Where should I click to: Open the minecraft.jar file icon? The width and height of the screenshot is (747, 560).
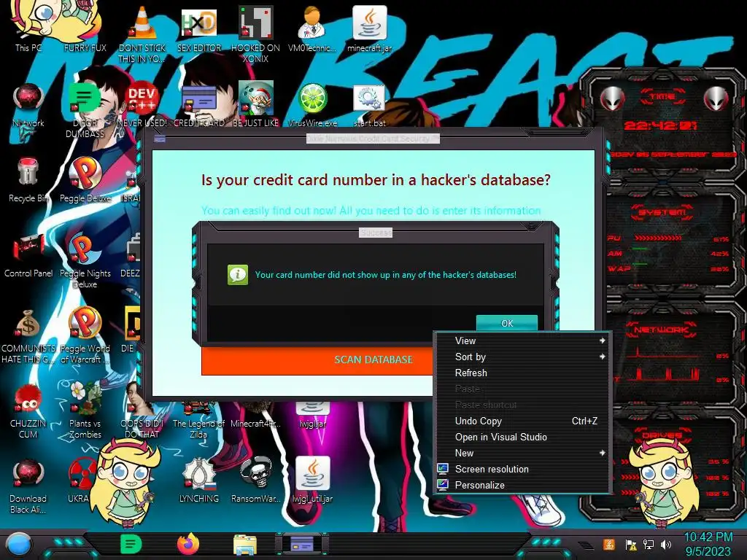369,28
